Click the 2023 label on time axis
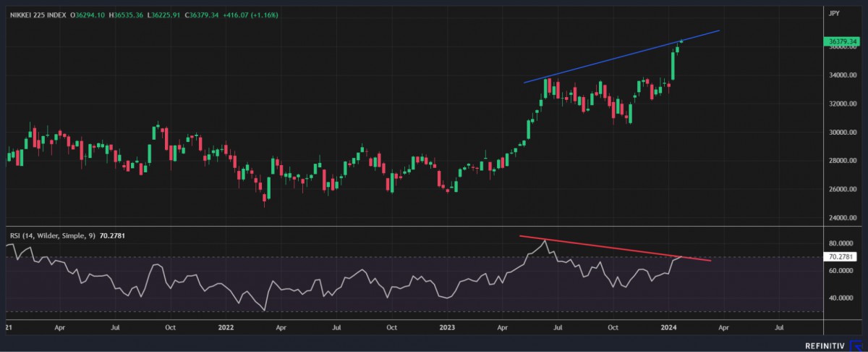868x352 pixels. click(447, 327)
